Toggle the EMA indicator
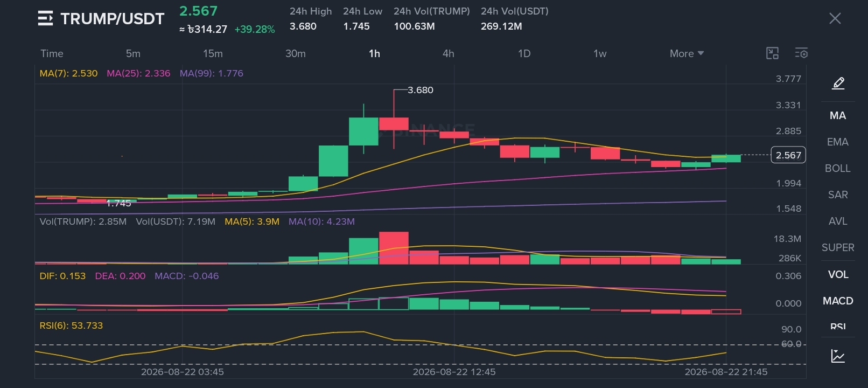 point(838,142)
